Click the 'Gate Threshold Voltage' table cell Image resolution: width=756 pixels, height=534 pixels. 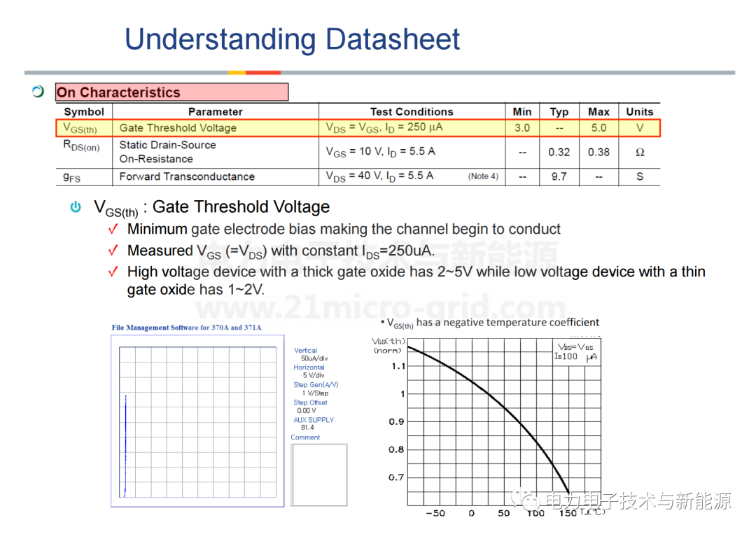point(178,127)
